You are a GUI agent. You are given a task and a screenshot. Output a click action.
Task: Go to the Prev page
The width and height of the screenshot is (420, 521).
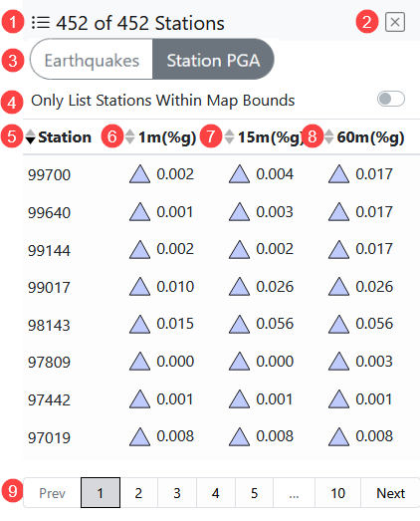tap(52, 493)
